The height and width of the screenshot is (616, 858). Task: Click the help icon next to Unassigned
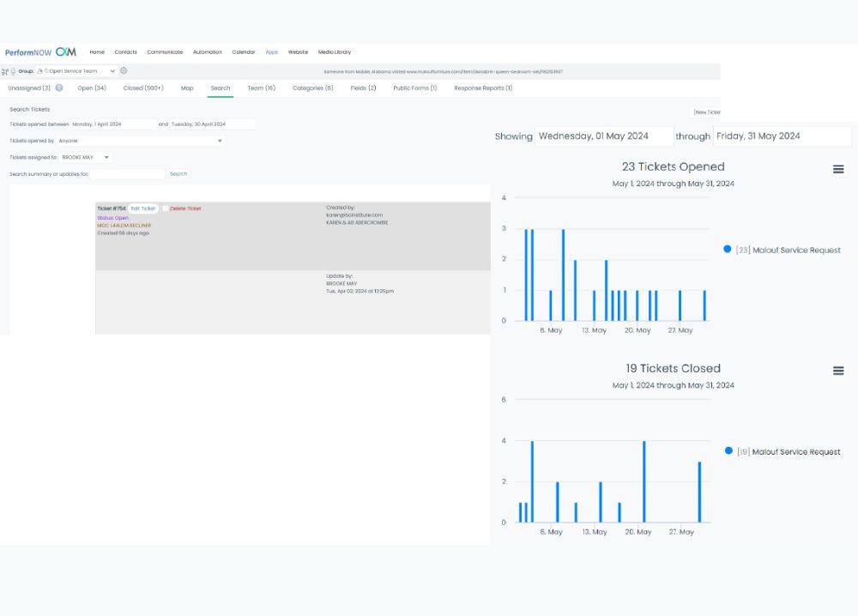tap(59, 88)
